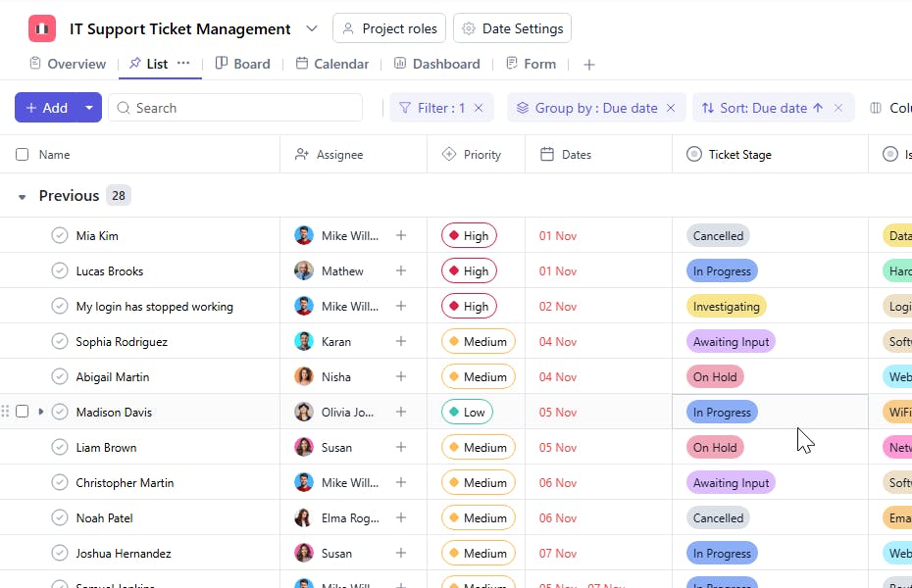
Task: Toggle the select-all checkbox in header
Action: [23, 155]
